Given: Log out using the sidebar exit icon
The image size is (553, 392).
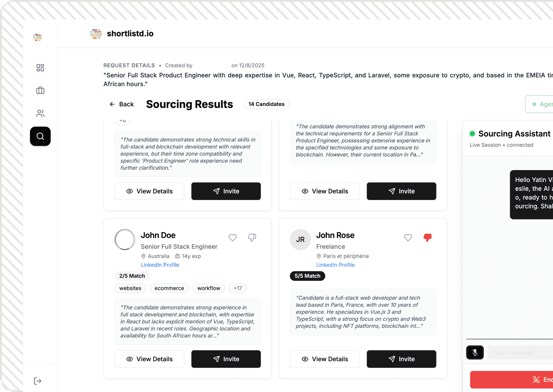Looking at the screenshot, I should click(x=38, y=381).
